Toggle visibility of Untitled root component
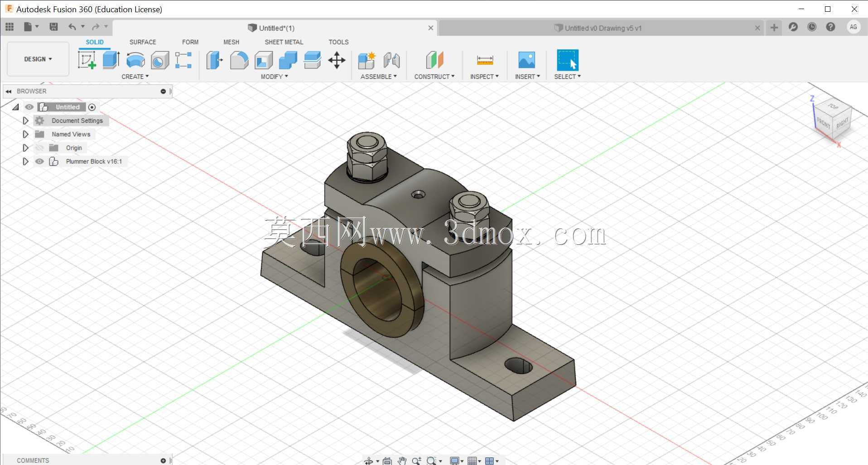868x465 pixels. [29, 107]
